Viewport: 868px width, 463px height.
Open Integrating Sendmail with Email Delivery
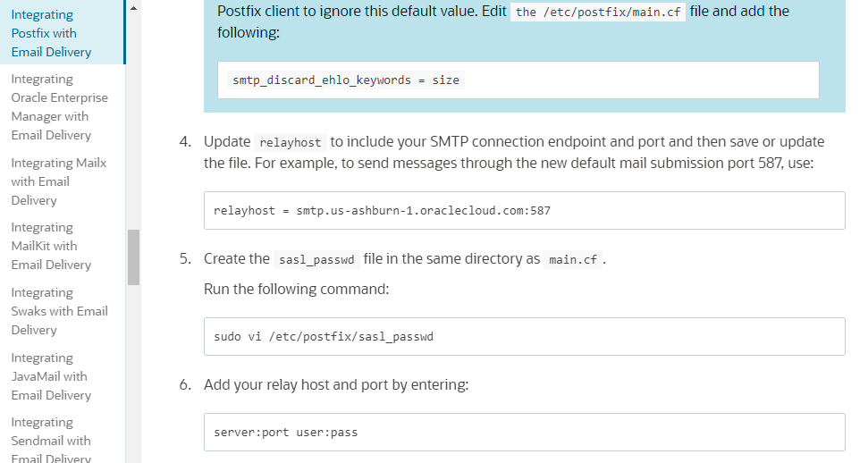[51, 441]
